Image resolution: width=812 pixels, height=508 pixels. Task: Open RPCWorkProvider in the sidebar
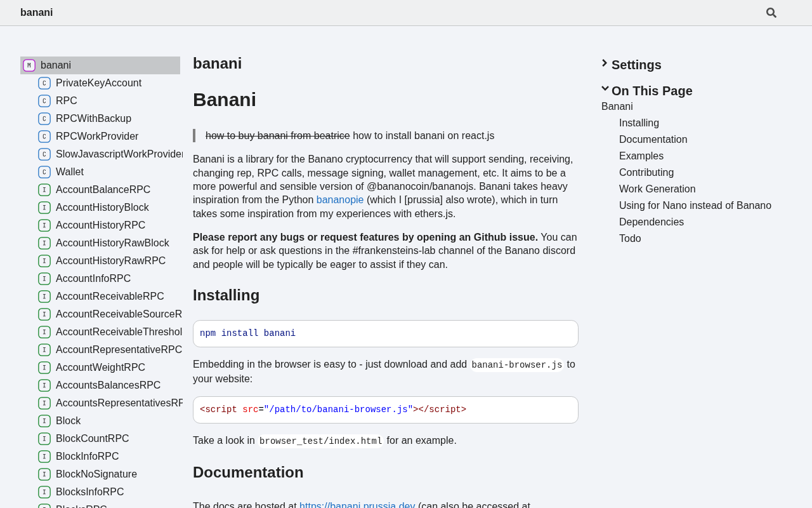pos(97,137)
